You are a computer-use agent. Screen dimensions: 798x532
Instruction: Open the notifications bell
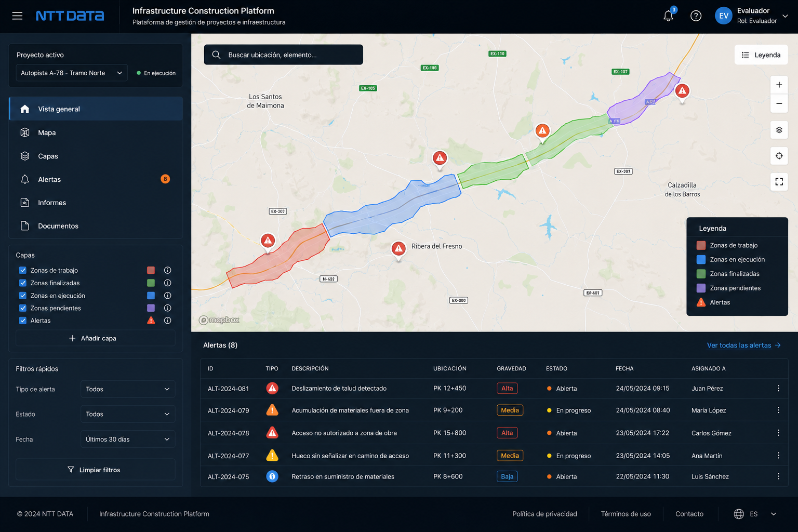click(669, 16)
